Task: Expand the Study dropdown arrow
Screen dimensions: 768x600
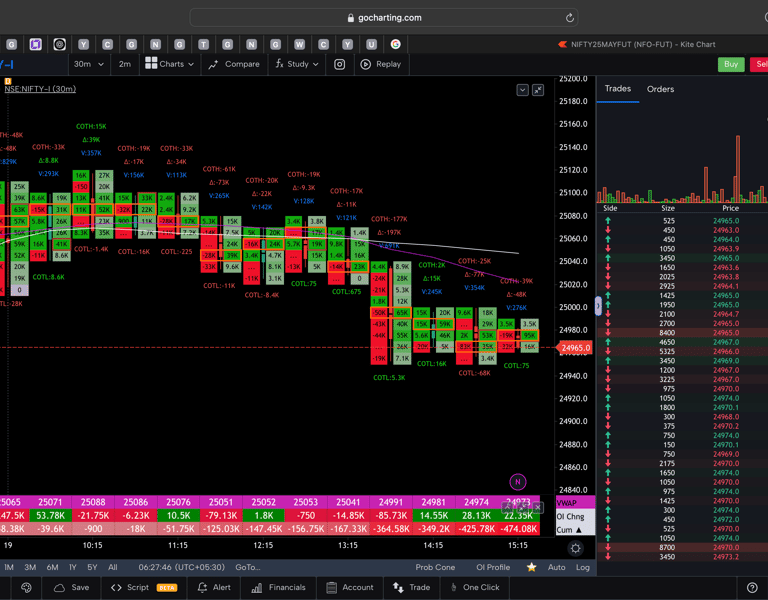Action: point(315,64)
